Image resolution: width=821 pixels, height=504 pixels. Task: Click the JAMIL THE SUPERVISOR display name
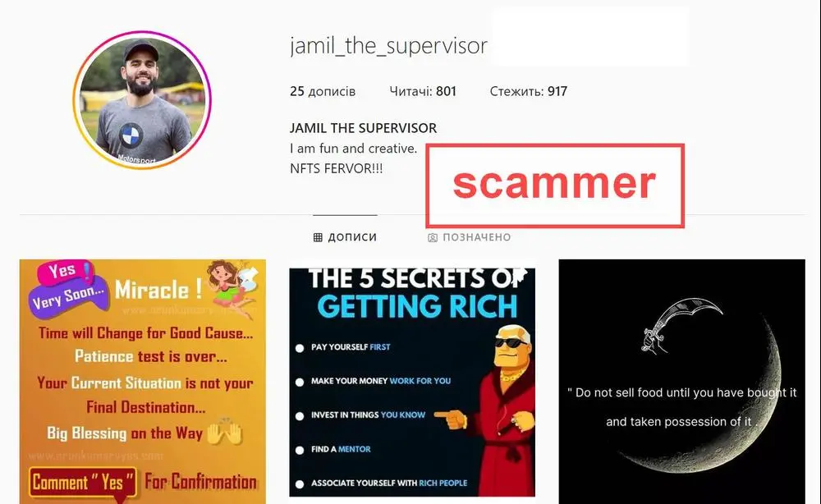[364, 128]
